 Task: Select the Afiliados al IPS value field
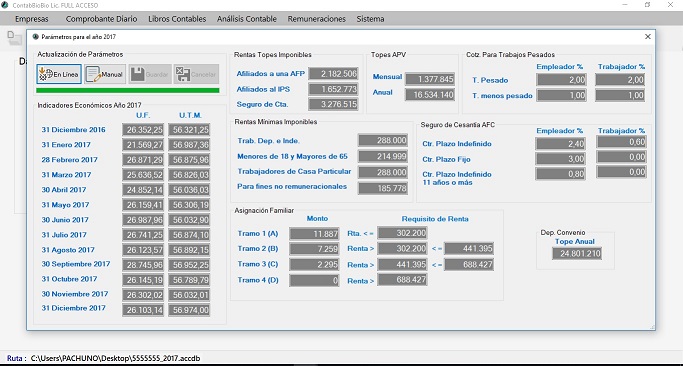(x=333, y=89)
